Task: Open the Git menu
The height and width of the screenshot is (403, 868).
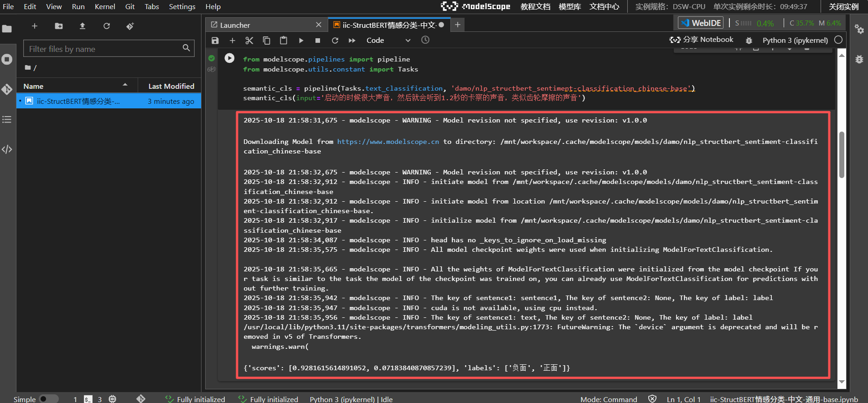Action: coord(130,6)
